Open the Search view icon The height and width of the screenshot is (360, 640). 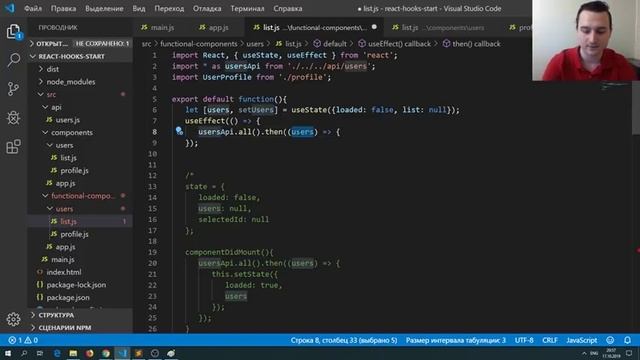pos(13,60)
